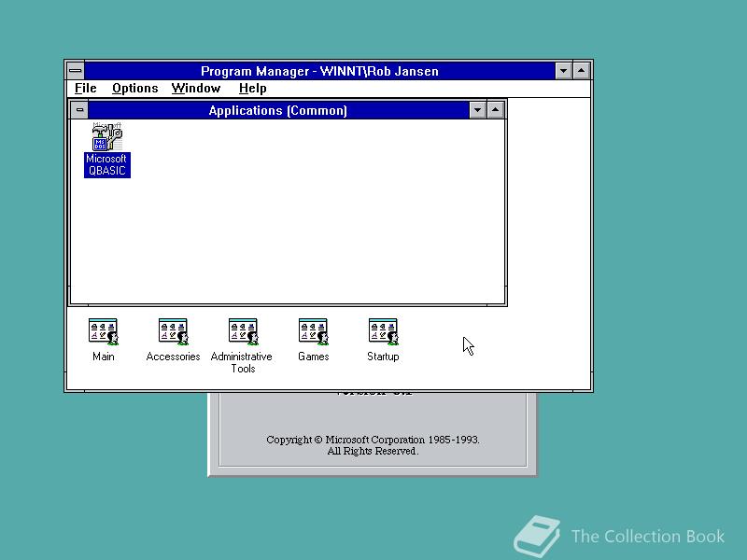Open the minimize dropdown arrow on Program Manager
747x560 pixels.
pos(564,70)
